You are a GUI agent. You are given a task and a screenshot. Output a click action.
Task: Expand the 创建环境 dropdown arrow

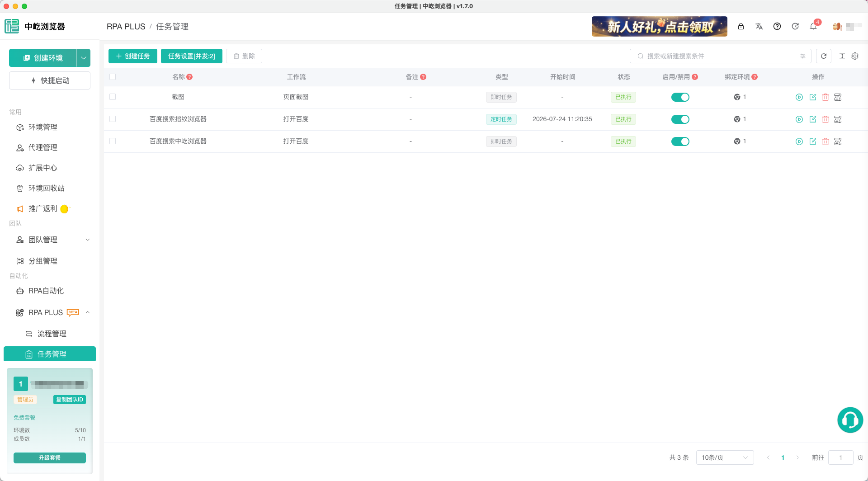pos(84,58)
